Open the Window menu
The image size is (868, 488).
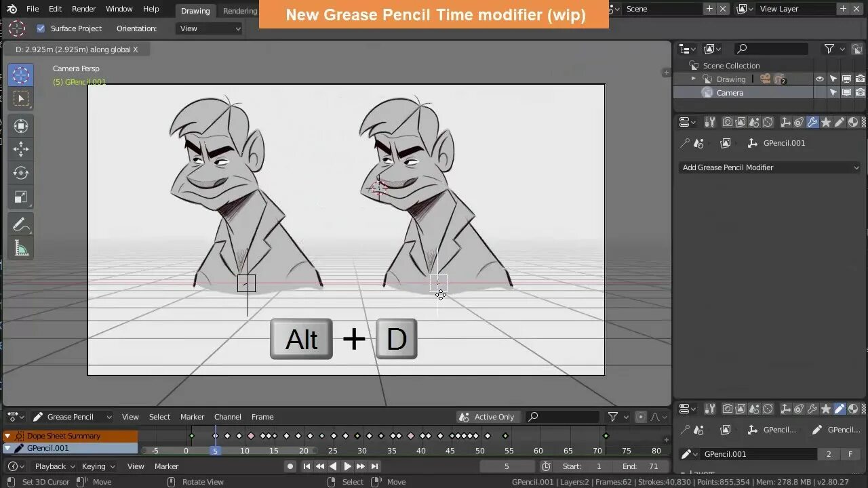click(x=119, y=9)
